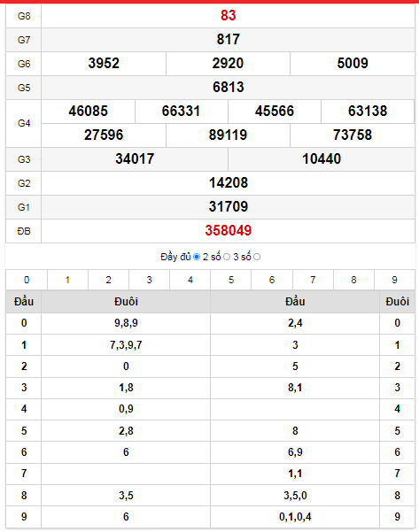This screenshot has width=419, height=532.
Task: Click digit 9 in the number filter row
Action: (x=394, y=280)
